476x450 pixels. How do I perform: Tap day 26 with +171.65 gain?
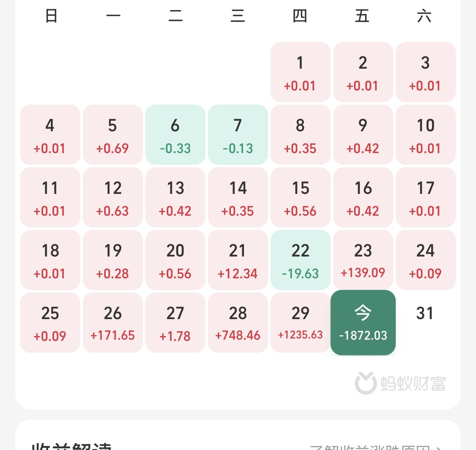click(x=113, y=323)
